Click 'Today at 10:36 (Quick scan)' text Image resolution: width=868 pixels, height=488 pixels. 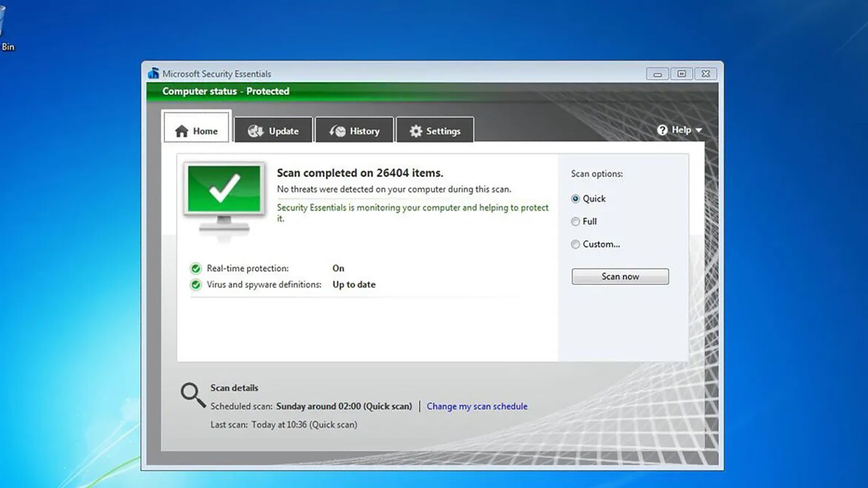[x=304, y=424]
